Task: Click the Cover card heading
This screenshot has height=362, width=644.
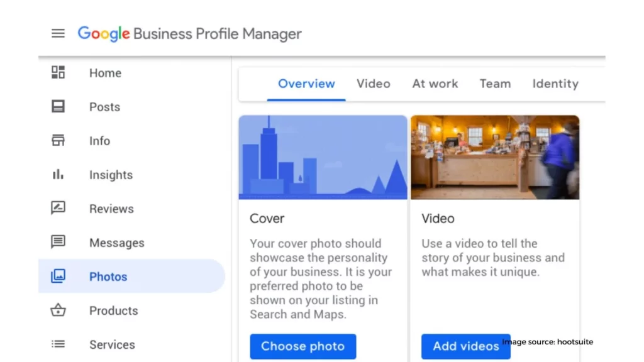Action: click(267, 218)
